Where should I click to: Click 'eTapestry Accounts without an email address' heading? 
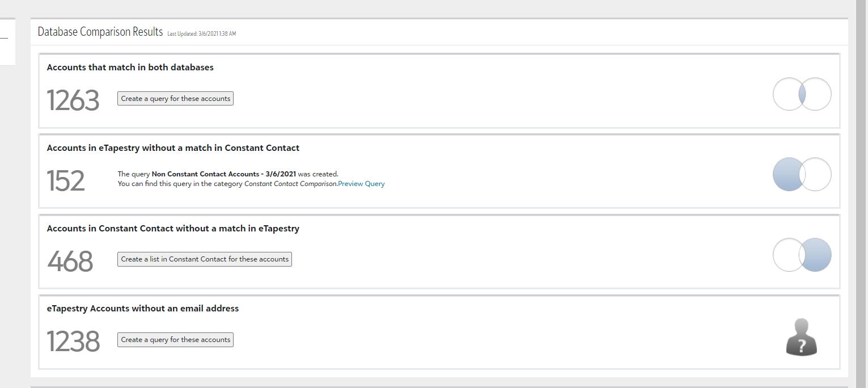pos(143,309)
